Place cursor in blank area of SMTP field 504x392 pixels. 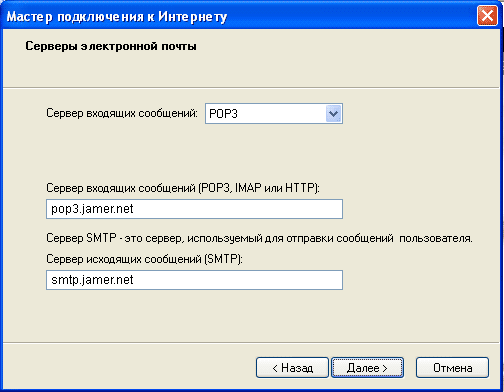(240, 280)
